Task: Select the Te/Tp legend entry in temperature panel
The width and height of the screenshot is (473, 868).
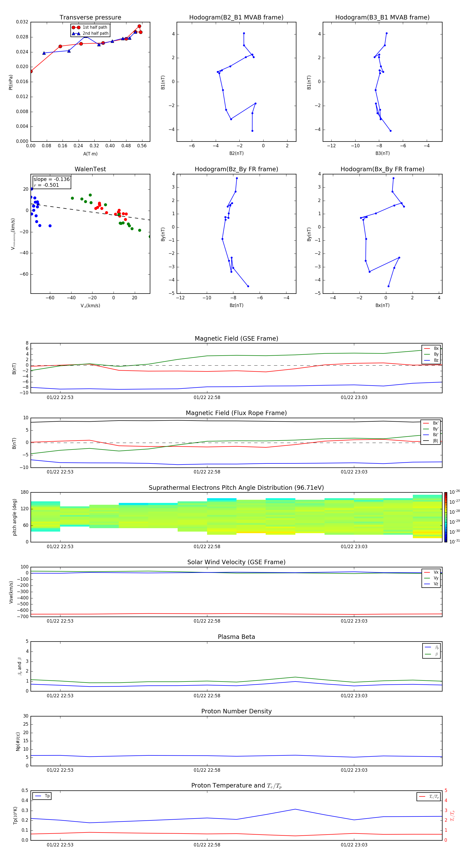Action: point(429,796)
